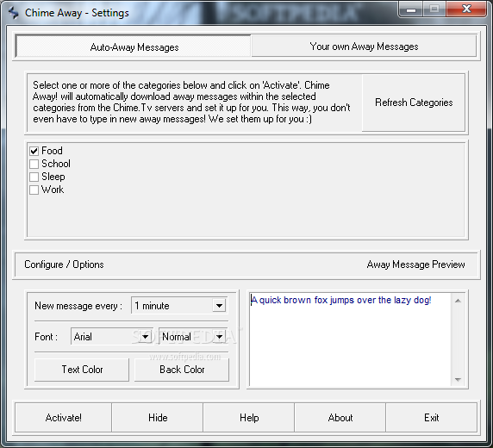The image size is (493, 448).
Task: Expand the New message every interval dropdown
Action: (219, 305)
